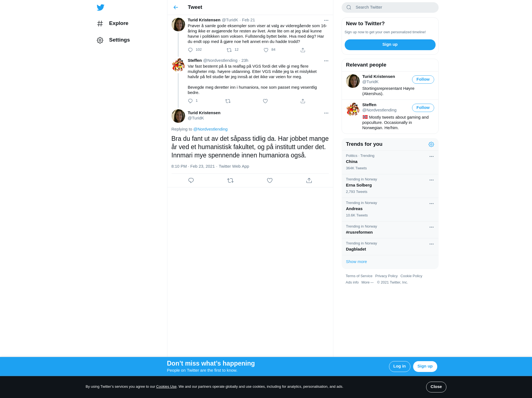
Task: Close the cookie notice banner
Action: coord(436,387)
